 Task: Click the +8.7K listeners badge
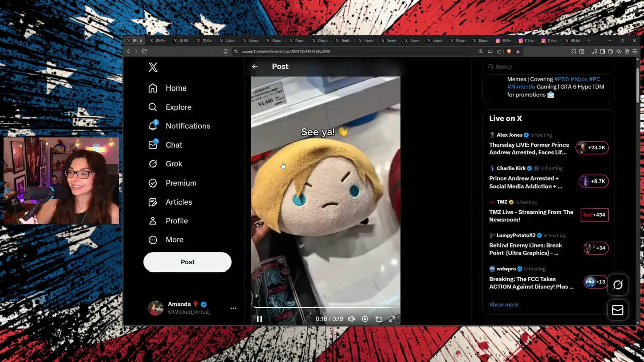coord(594,181)
